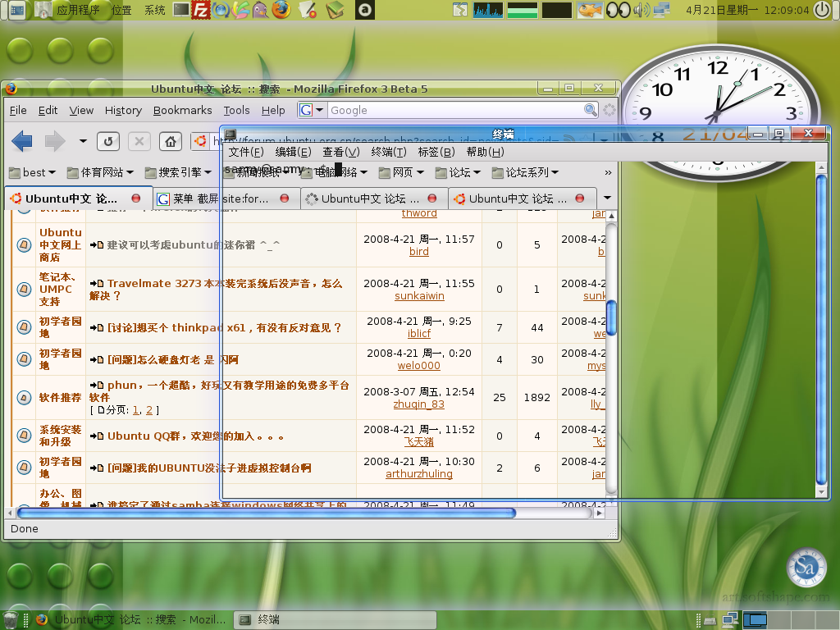Open Firefox back history dropdown arrow
The image size is (840, 630).
pos(83,141)
